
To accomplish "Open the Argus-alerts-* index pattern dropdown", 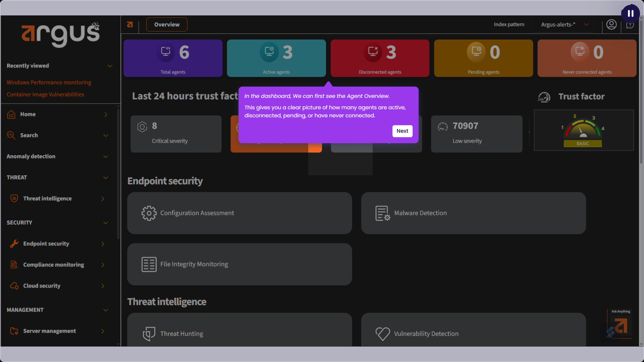I will click(x=564, y=24).
